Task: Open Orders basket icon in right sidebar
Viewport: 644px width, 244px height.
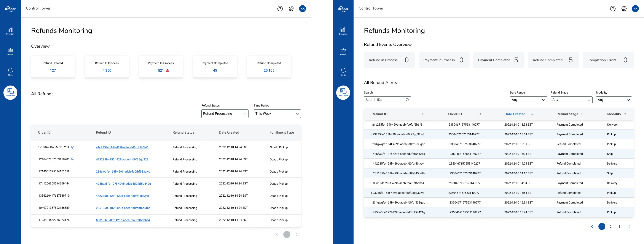Action: (x=343, y=51)
